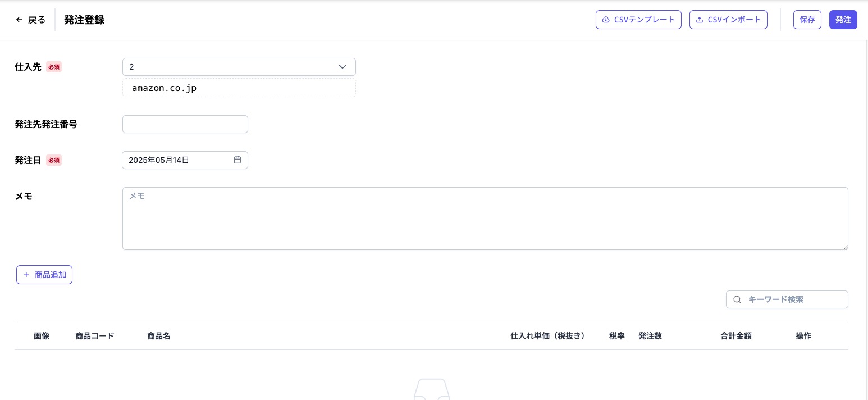Click the plus icon on 商品追加
Image resolution: width=868 pixels, height=400 pixels.
pos(26,275)
